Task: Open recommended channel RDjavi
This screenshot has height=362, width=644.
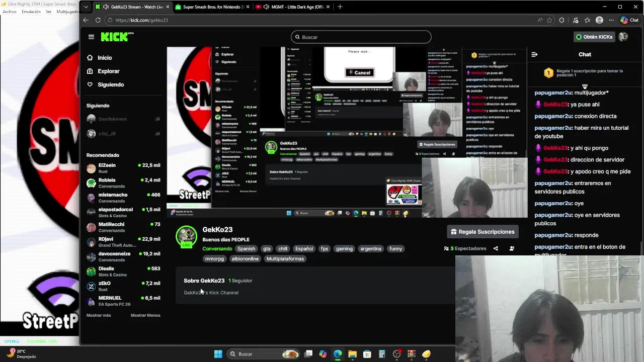Action: (123, 242)
